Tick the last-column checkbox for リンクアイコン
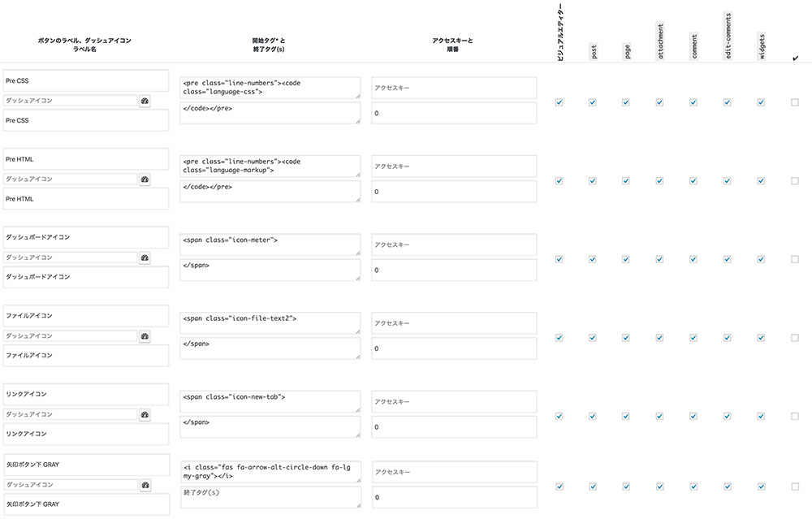812x519 pixels. tap(795, 417)
